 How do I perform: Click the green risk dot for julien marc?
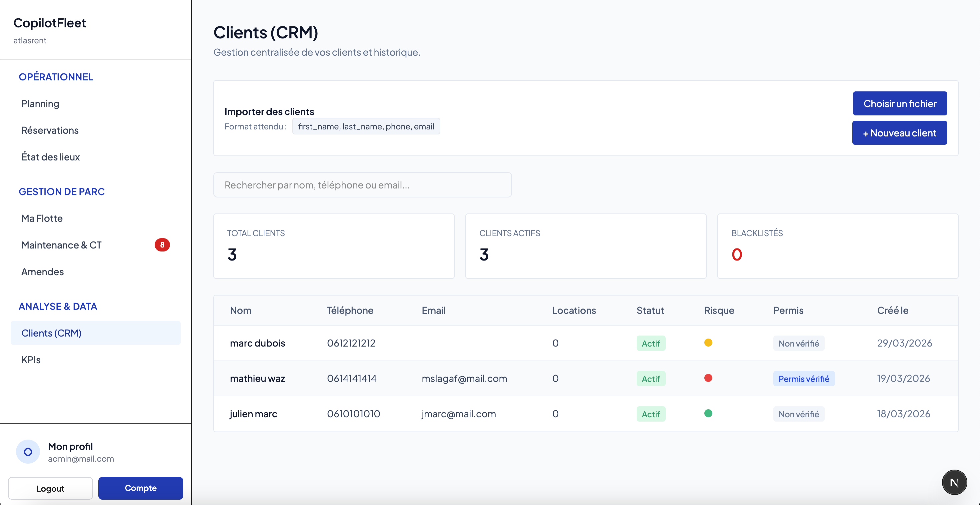708,414
